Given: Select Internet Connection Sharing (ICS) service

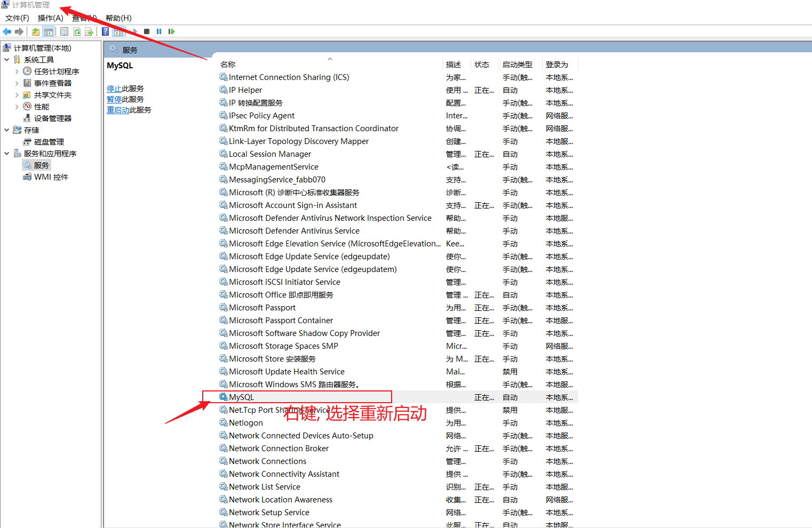Looking at the screenshot, I should [398, 77].
